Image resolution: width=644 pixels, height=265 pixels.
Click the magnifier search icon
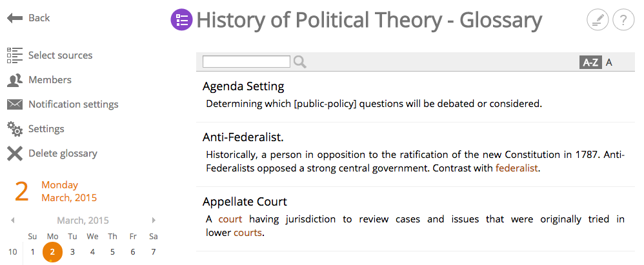click(x=300, y=62)
